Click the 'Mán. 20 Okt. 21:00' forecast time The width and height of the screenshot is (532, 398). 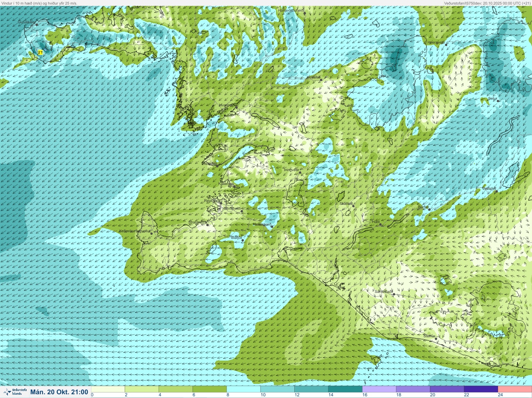click(59, 392)
